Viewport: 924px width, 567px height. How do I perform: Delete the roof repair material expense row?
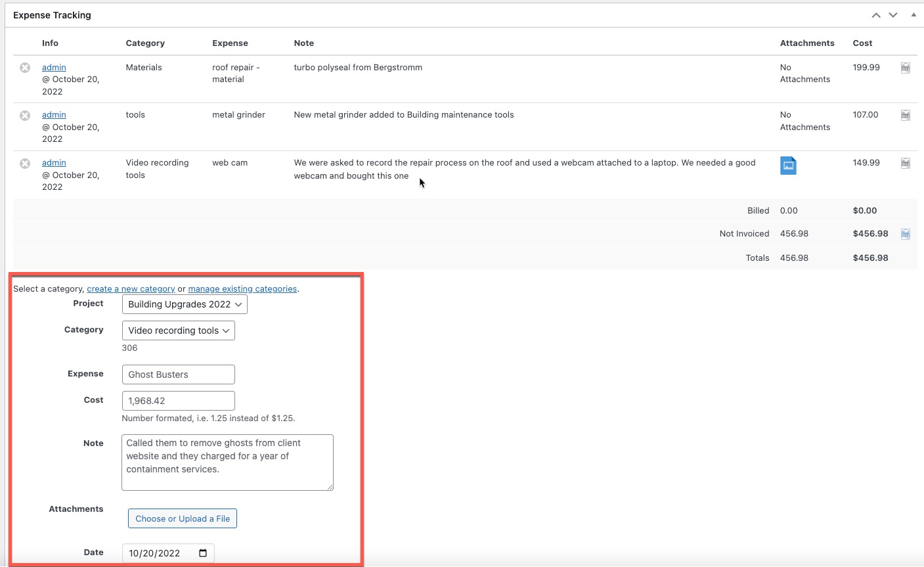pos(25,68)
